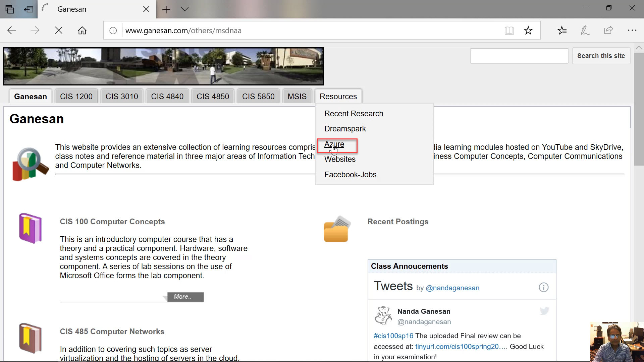Switch to the CIS 4840 tab
644x362 pixels.
point(167,97)
